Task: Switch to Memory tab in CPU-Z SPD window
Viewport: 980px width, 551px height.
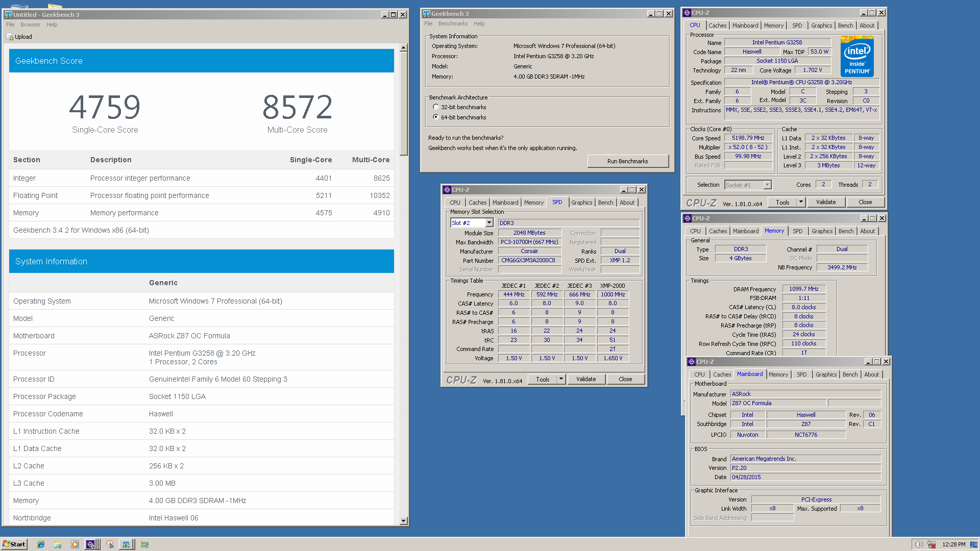Action: 534,203
